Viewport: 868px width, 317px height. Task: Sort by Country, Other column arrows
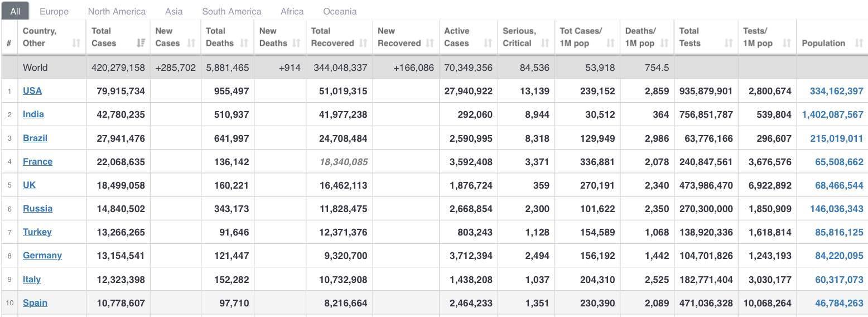(x=76, y=43)
